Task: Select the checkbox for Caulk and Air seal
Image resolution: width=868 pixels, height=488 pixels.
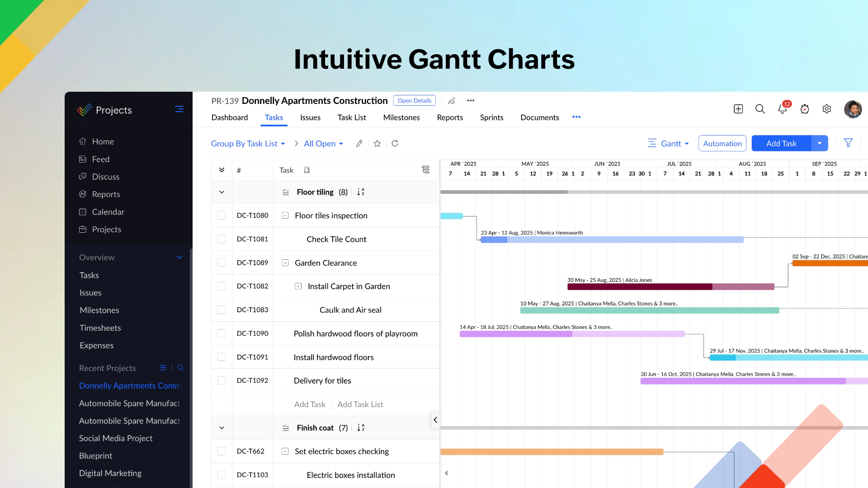Action: 222,310
